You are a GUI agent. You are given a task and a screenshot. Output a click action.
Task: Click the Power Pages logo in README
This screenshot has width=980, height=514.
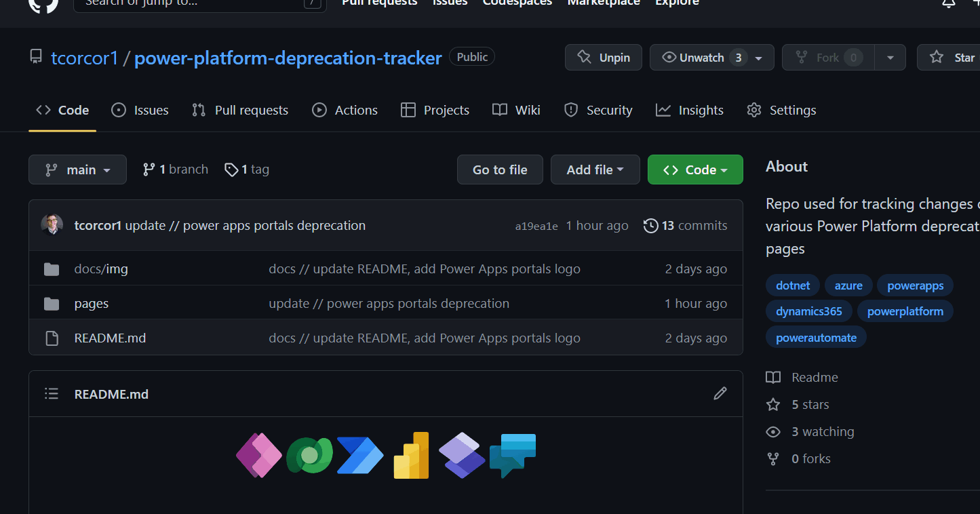pyautogui.click(x=462, y=455)
